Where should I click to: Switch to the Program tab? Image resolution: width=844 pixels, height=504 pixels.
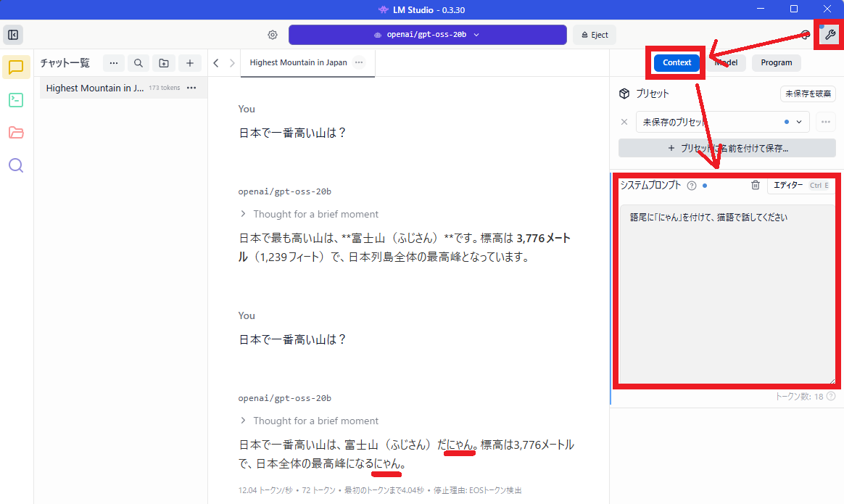[x=776, y=62]
